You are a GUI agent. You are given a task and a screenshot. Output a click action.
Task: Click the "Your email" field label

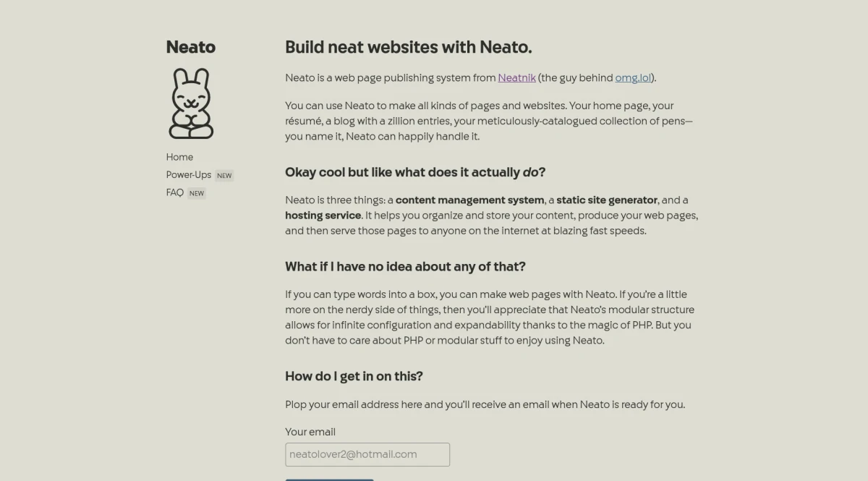(x=310, y=432)
